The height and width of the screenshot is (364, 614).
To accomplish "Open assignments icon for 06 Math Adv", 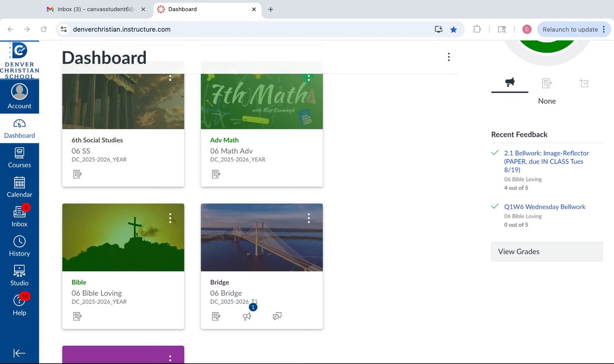I will point(216,174).
